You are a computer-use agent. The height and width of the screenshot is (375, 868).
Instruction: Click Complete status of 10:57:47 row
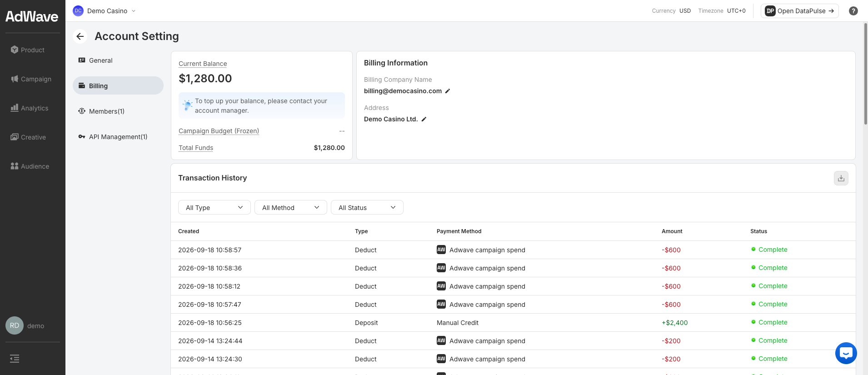pos(769,304)
